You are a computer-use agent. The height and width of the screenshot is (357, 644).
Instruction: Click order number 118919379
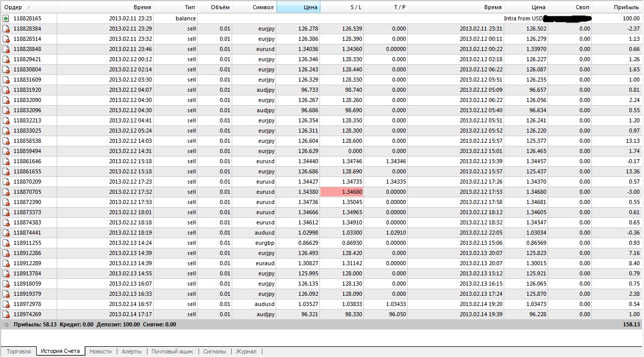tap(27, 294)
